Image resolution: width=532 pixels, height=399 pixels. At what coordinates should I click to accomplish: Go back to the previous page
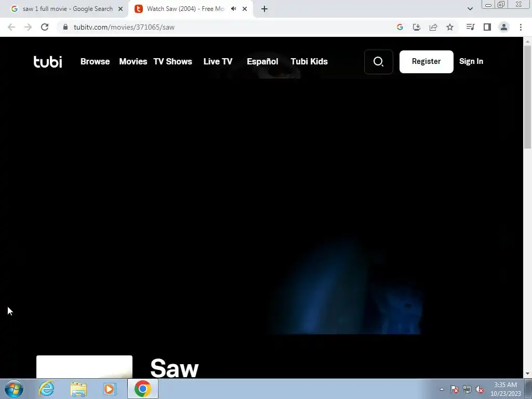pyautogui.click(x=11, y=27)
